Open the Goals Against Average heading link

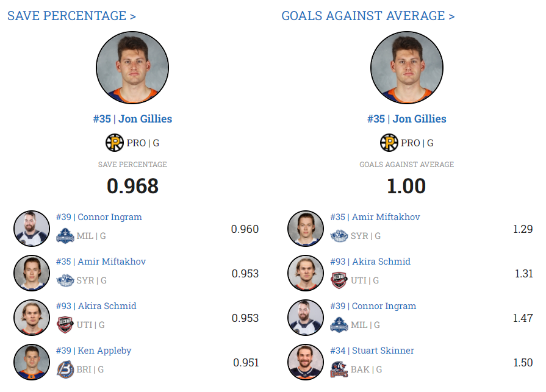tap(368, 16)
